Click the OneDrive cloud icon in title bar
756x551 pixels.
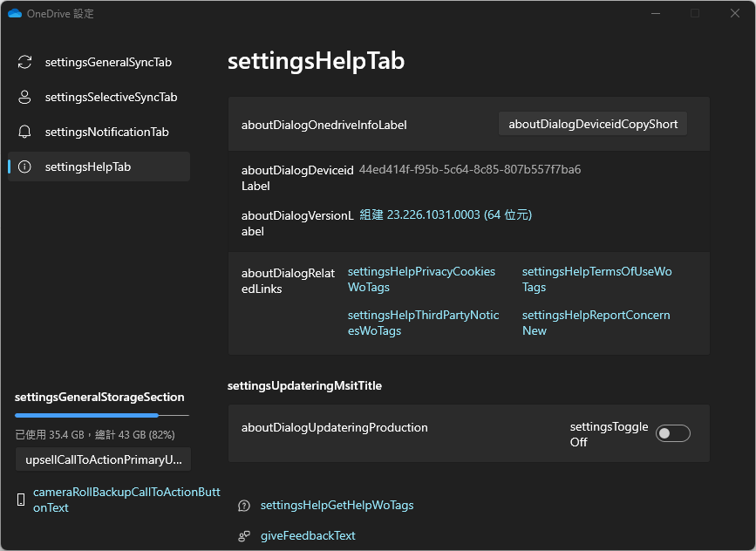click(x=14, y=14)
